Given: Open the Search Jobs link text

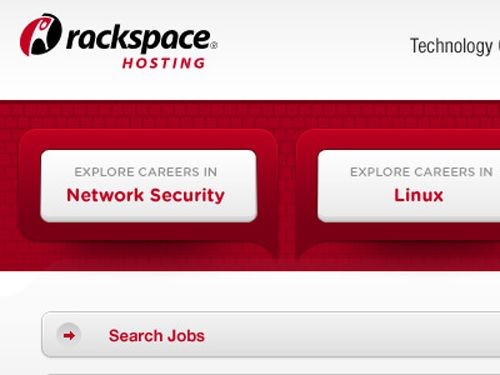Looking at the screenshot, I should click(157, 336).
